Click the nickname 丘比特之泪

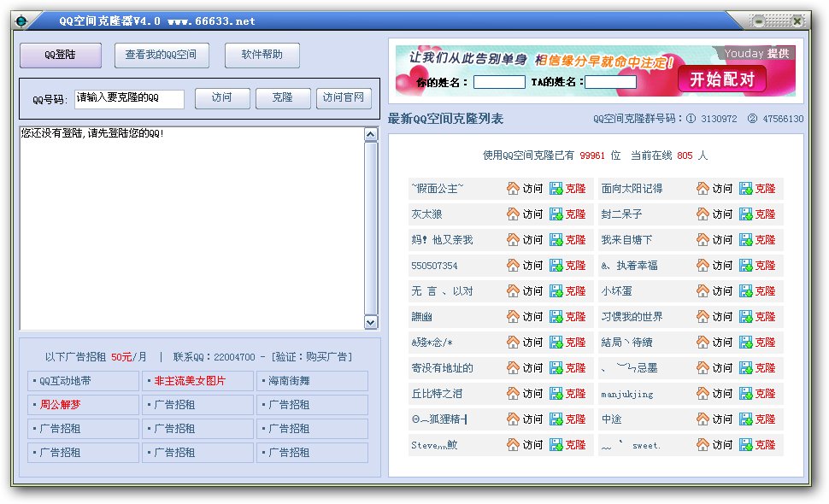coord(437,394)
